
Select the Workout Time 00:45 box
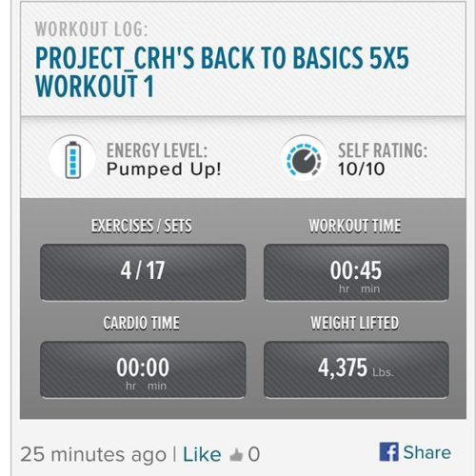pos(356,272)
